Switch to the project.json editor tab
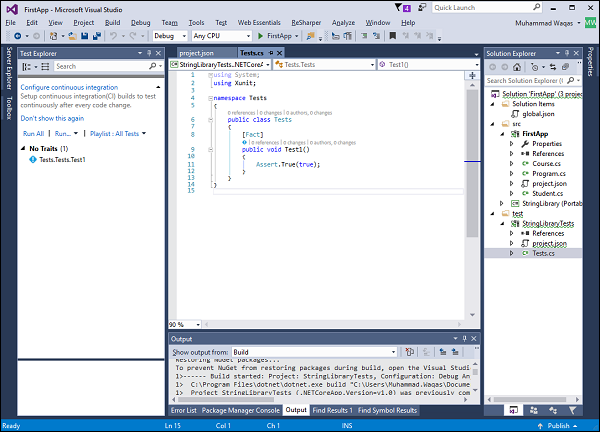600x432 pixels. [x=196, y=52]
